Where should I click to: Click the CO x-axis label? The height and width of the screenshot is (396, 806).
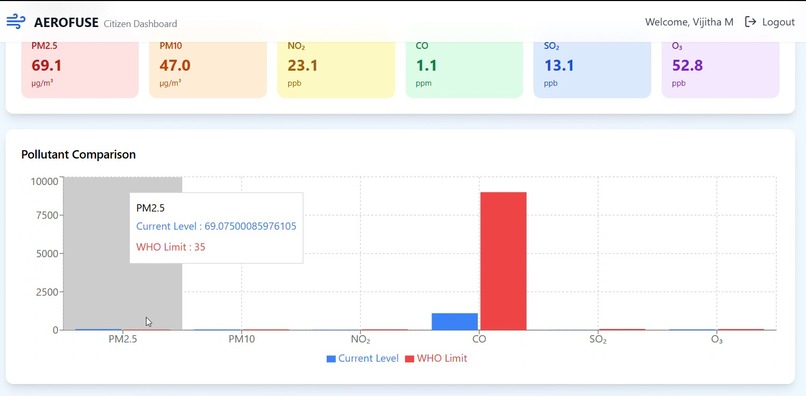click(x=479, y=340)
